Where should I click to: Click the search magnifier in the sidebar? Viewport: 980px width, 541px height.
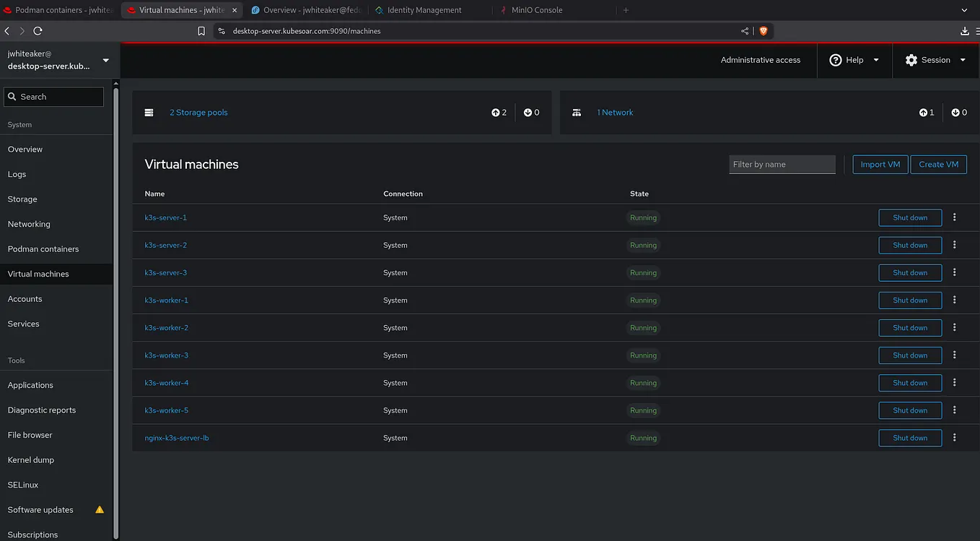coord(12,96)
